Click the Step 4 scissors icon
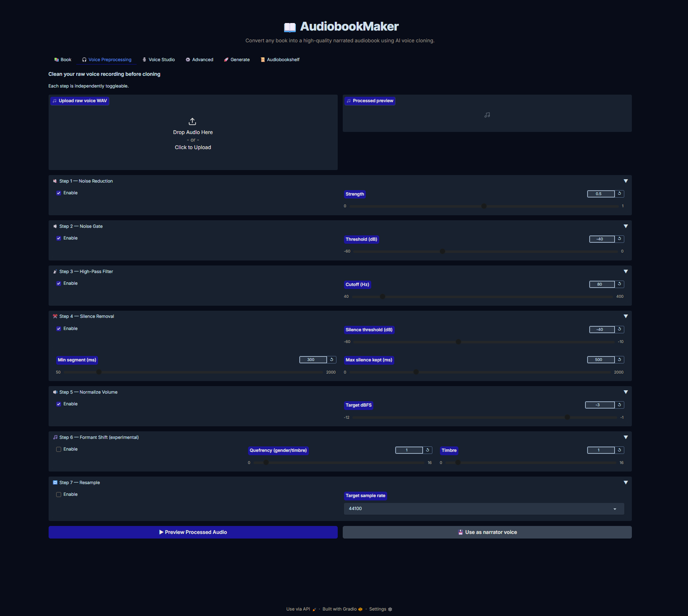688x616 pixels. tap(55, 317)
